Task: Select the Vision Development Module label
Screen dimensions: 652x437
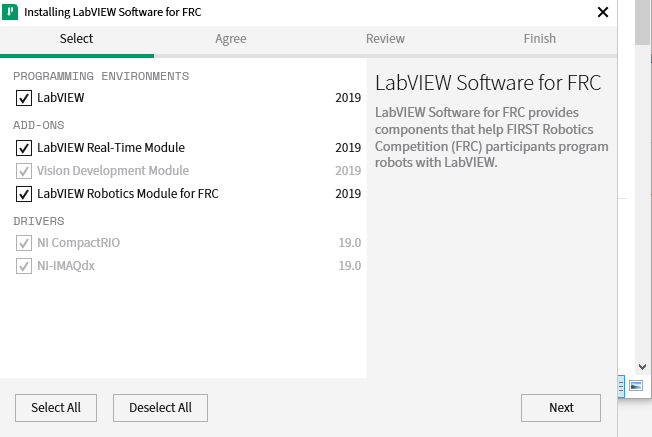Action: point(113,171)
